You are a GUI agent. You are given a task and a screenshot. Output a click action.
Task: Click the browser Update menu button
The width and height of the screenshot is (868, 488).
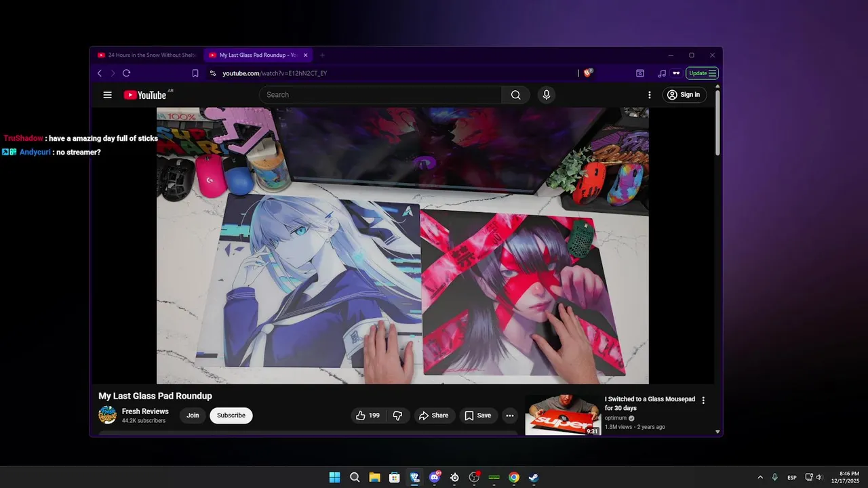coord(702,73)
